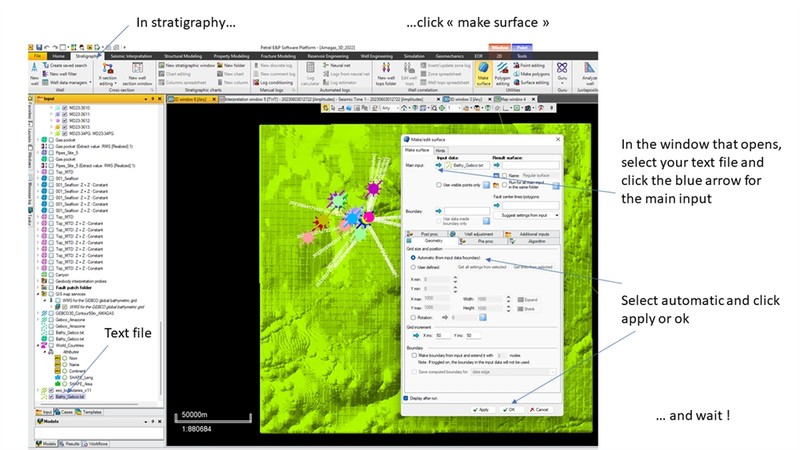This screenshot has height=450, width=800.
Task: Open the Log calculator tool
Action: point(310,73)
